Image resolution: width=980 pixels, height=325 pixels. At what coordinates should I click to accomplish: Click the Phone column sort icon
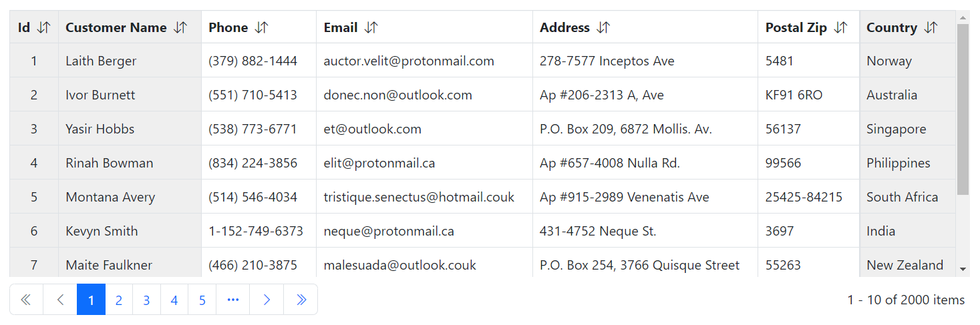pos(262,27)
